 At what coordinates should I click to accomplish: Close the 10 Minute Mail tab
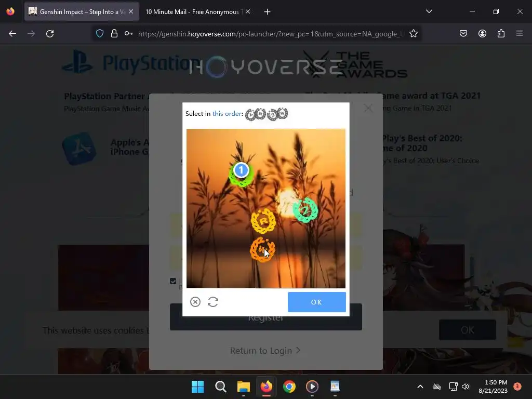248,11
